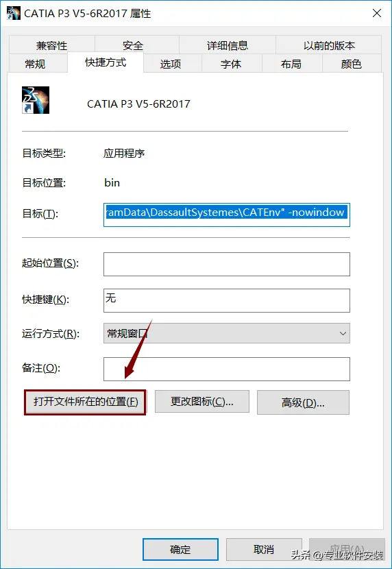Click the 更改图标 button
This screenshot has width=392, height=569.
point(202,402)
